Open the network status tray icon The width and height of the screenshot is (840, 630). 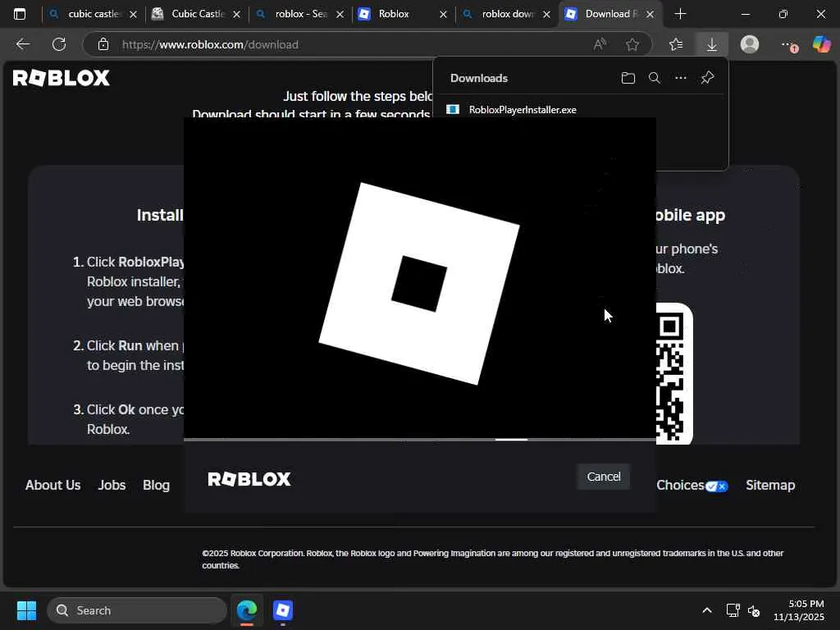point(733,610)
